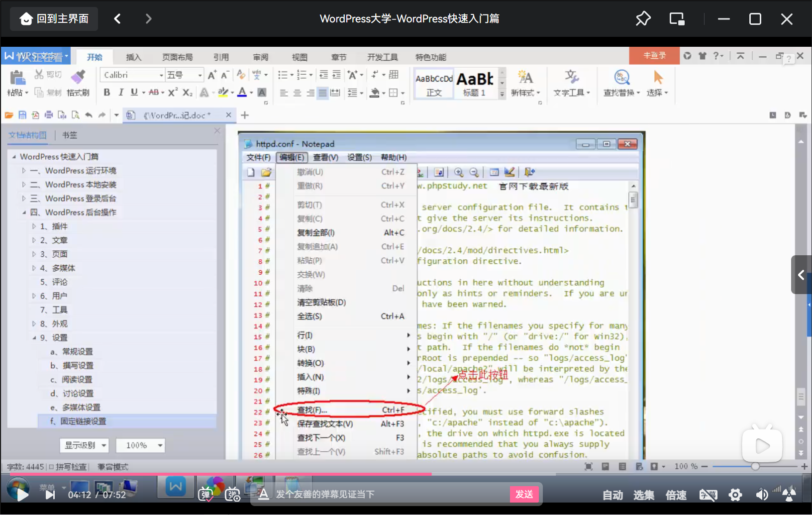Go back with the left arrow in title bar
Image resolution: width=812 pixels, height=515 pixels.
117,19
